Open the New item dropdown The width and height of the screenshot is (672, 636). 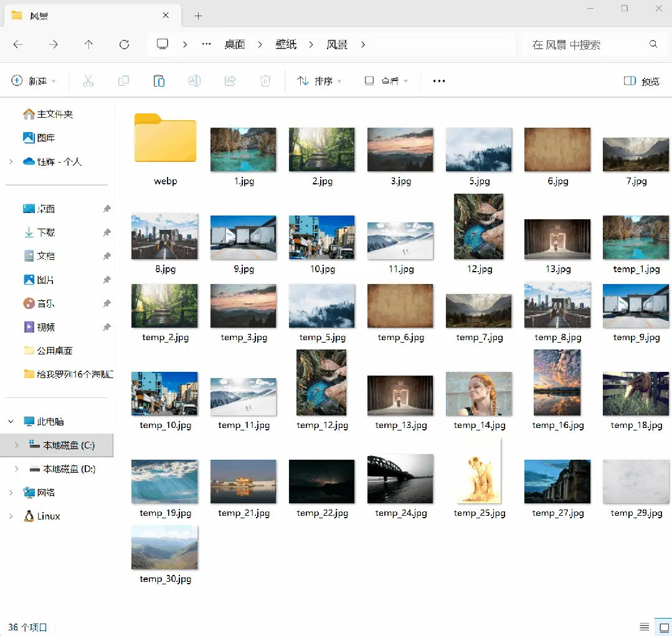[x=34, y=81]
